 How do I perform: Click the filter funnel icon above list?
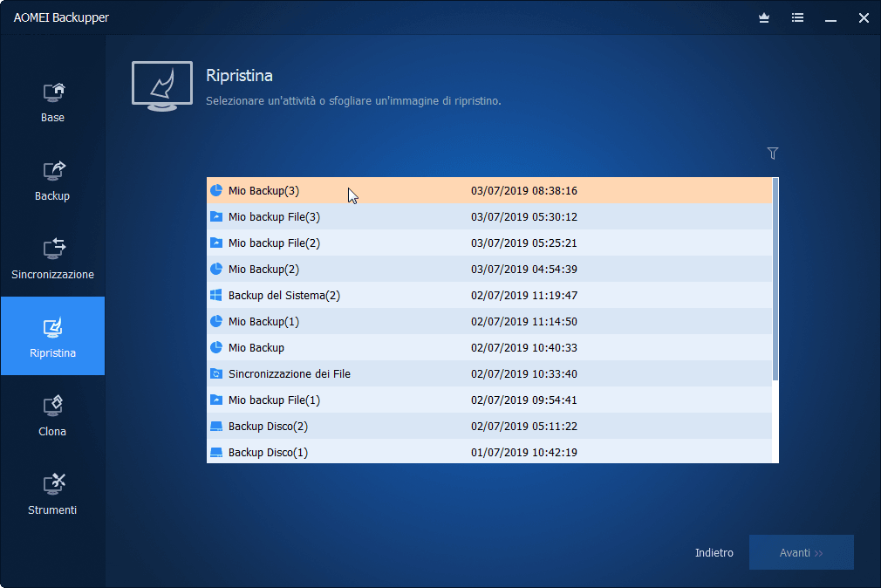[773, 153]
